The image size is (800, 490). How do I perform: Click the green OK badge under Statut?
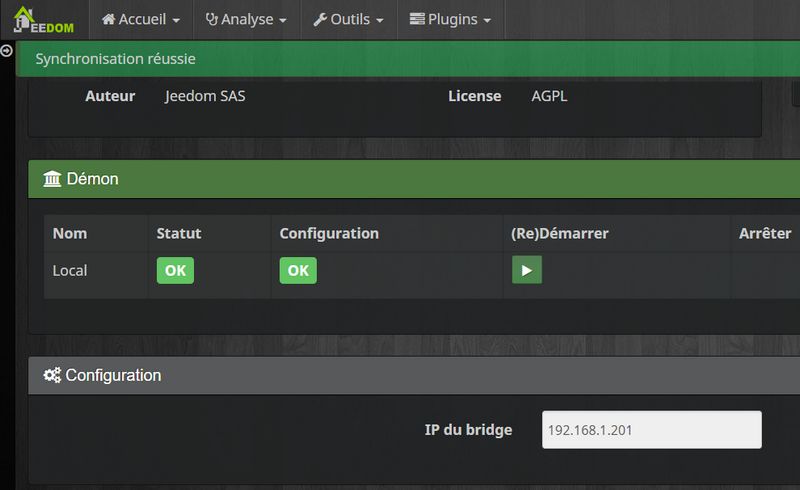click(175, 271)
